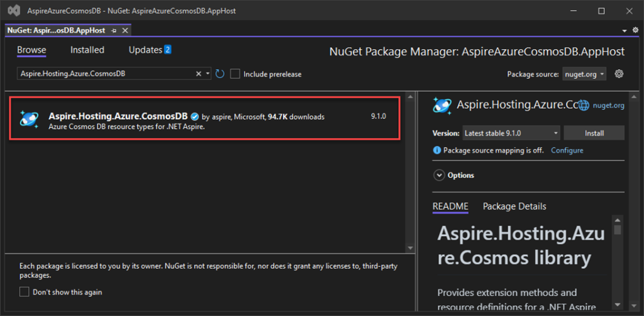Click the Cosmos DB package icon in results
The image size is (644, 316).
coord(30,118)
